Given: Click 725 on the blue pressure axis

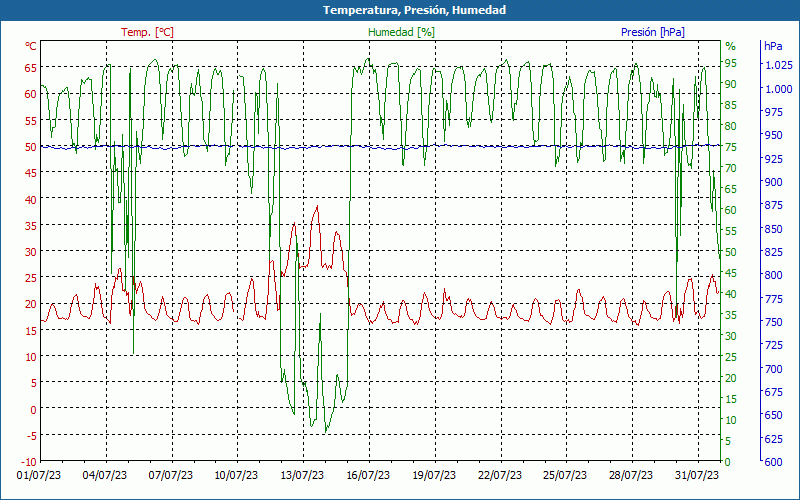Looking at the screenshot, I should point(774,345).
